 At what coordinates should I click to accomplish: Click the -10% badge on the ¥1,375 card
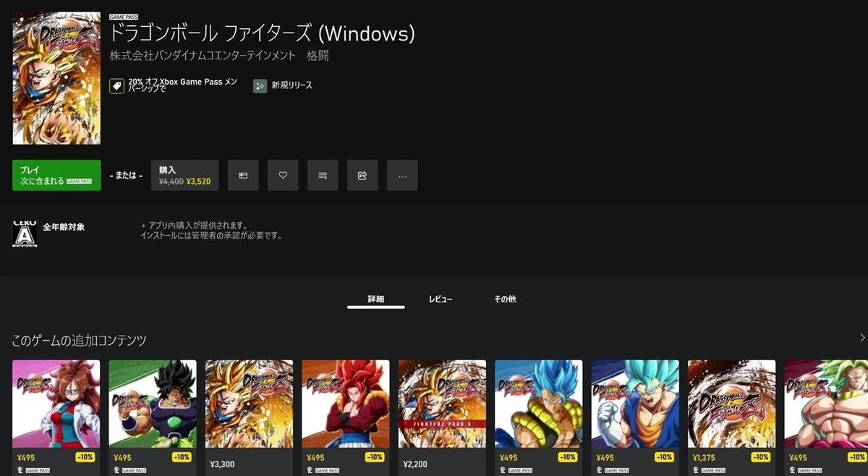point(760,457)
